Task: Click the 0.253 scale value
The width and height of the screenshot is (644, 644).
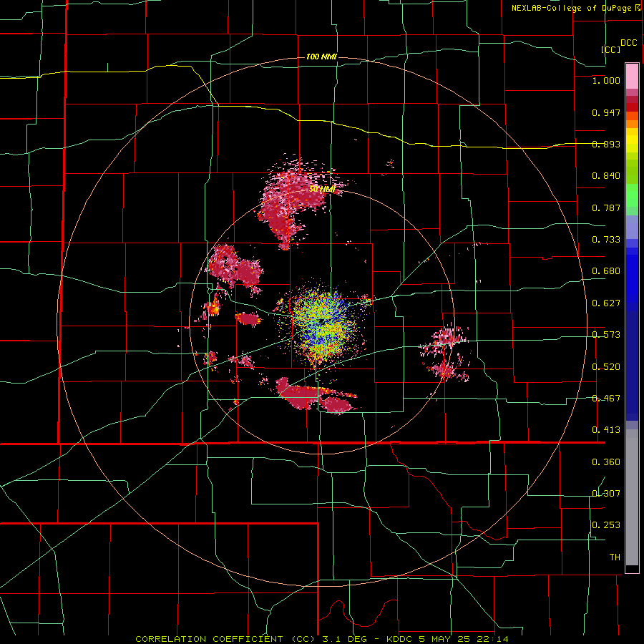Action: click(606, 525)
